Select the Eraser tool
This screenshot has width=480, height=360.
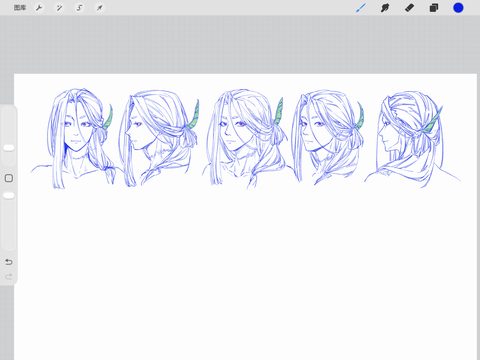(409, 8)
